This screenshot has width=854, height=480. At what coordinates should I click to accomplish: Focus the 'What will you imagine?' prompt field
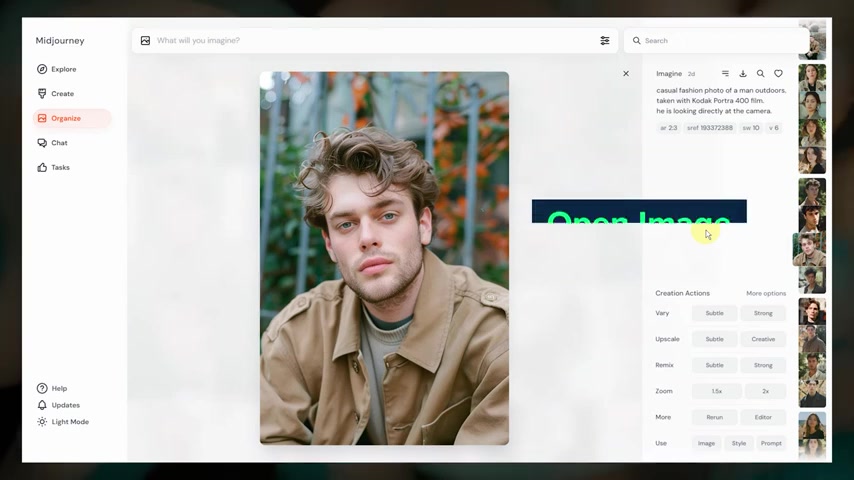(373, 40)
